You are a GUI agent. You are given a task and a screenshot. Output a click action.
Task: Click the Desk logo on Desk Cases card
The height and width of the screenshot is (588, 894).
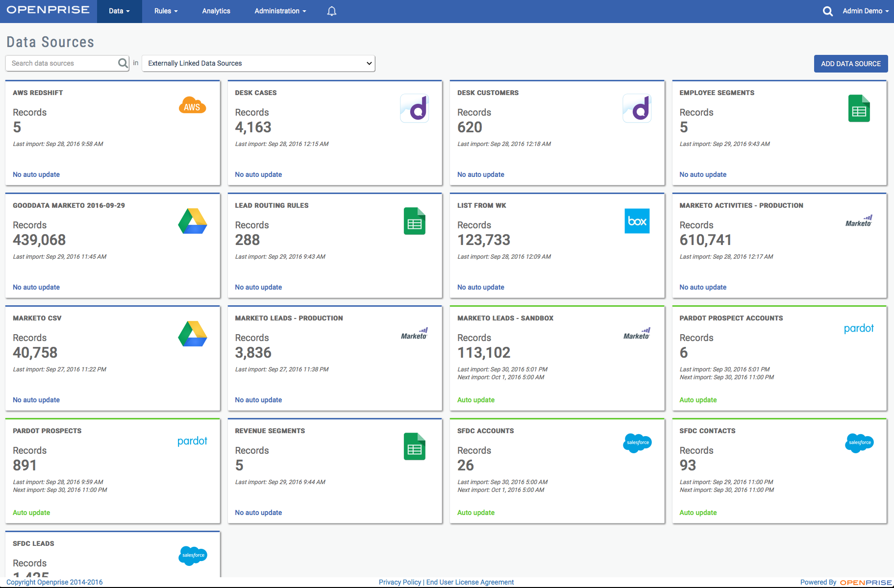click(x=415, y=108)
